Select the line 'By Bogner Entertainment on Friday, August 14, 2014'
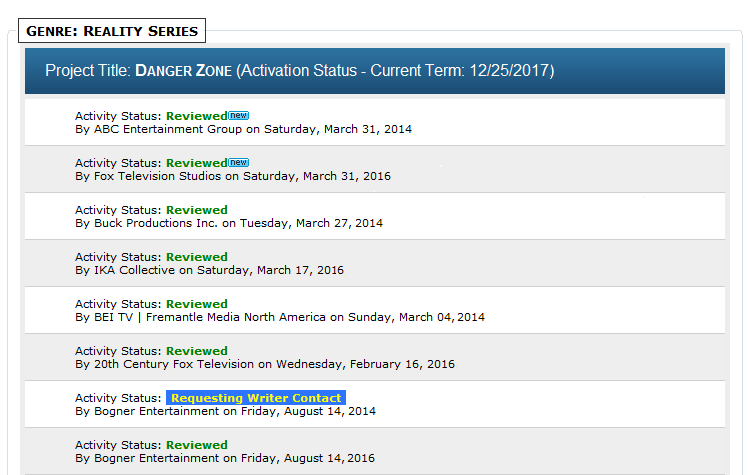This screenshot has height=475, width=750. (225, 411)
